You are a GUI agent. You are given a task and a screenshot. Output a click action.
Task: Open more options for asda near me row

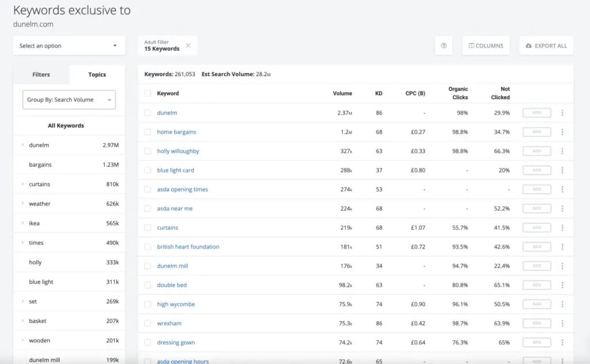562,208
